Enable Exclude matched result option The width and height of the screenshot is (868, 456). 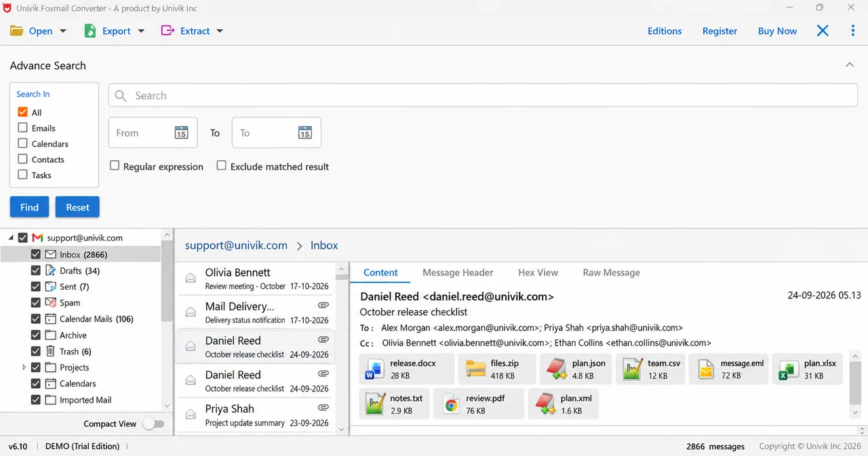point(221,166)
